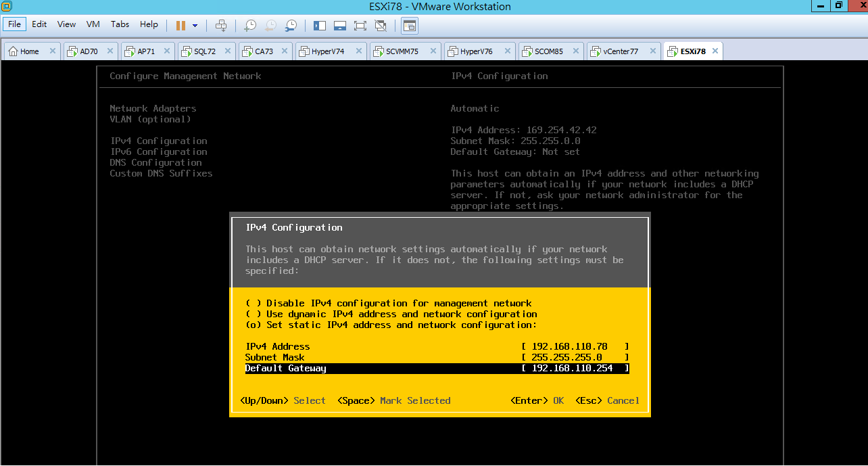This screenshot has width=868, height=466.
Task: Close the HyperV76 tab
Action: [507, 51]
